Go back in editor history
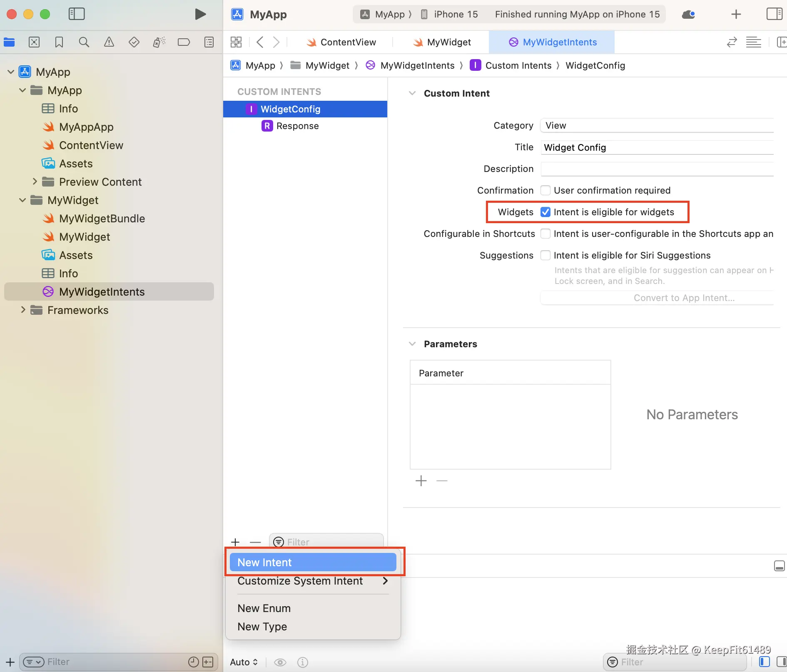This screenshot has width=787, height=672. tap(260, 42)
